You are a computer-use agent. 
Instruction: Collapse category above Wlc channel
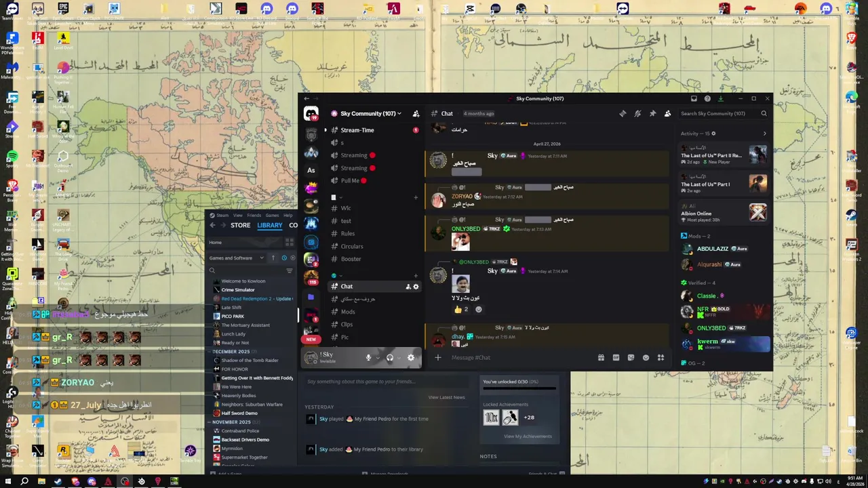pyautogui.click(x=338, y=197)
